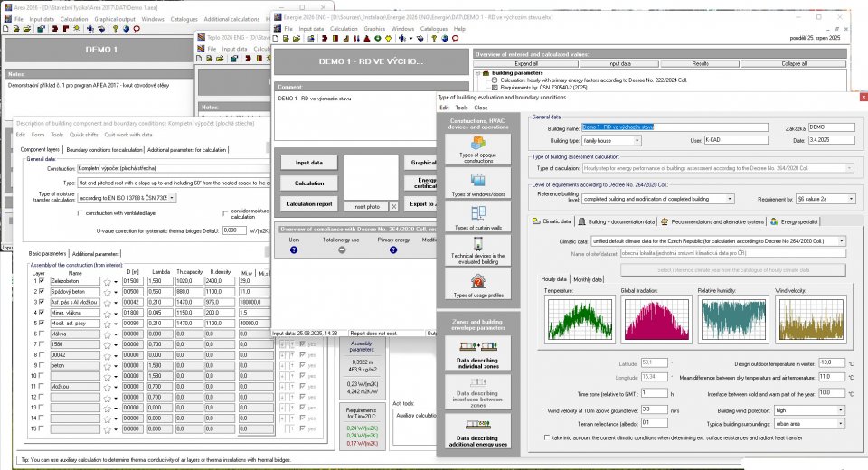
Task: Click the Global irradiation chart thumbnail
Action: pos(656,319)
